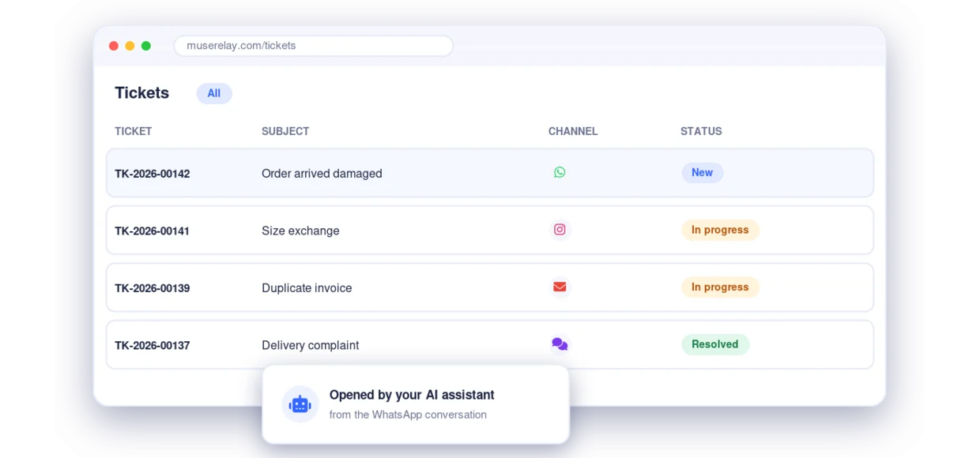Click the Tickets page heading

coord(141,92)
